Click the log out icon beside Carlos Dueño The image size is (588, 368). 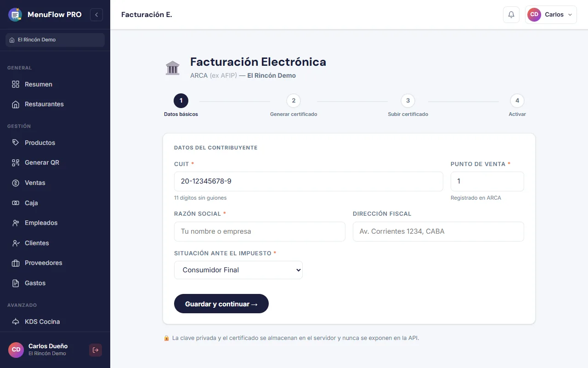click(x=96, y=350)
